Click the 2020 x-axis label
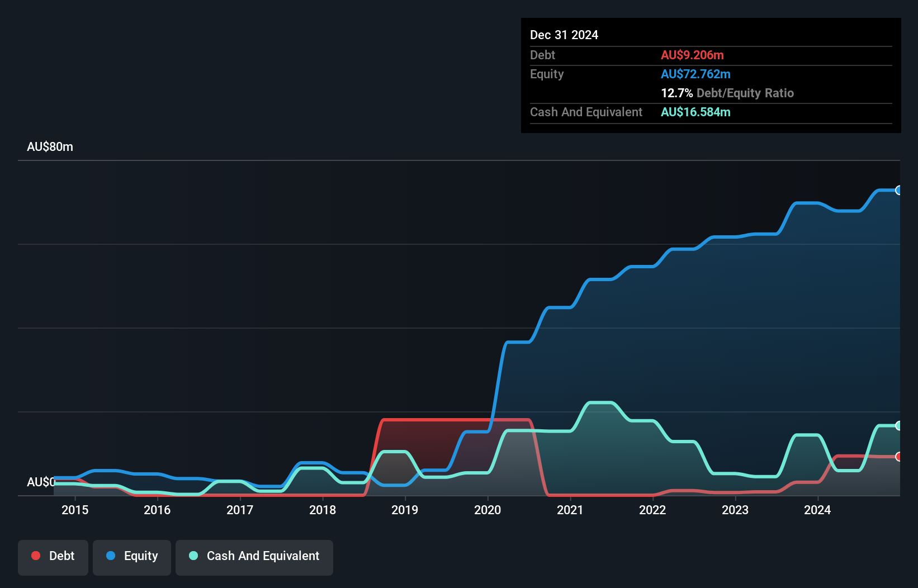The image size is (918, 588). [488, 510]
